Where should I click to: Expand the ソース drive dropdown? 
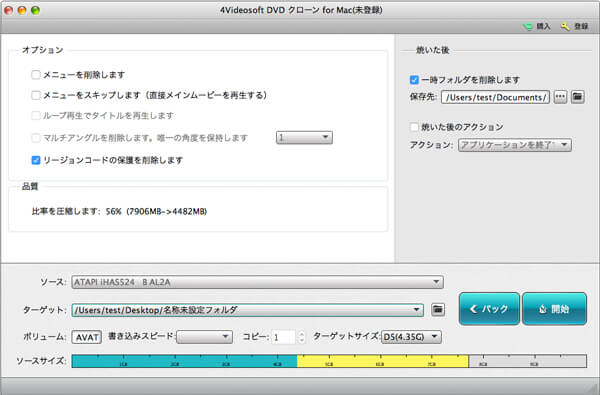click(x=258, y=282)
